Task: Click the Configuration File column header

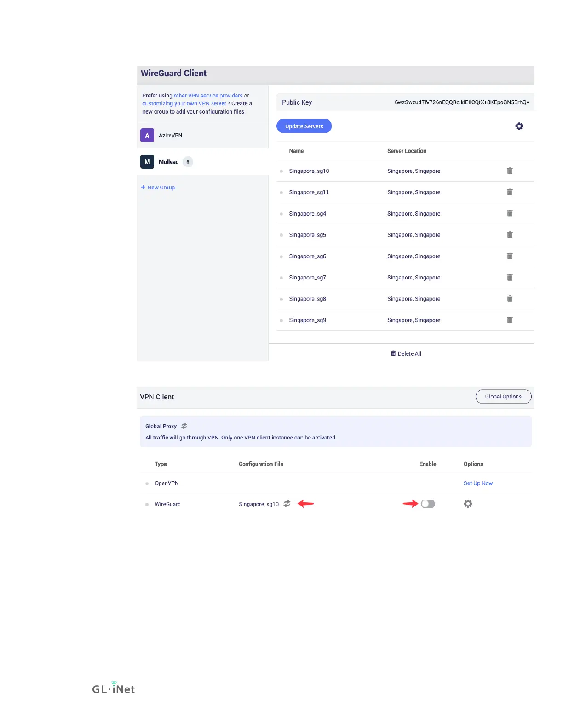Action: (x=261, y=464)
